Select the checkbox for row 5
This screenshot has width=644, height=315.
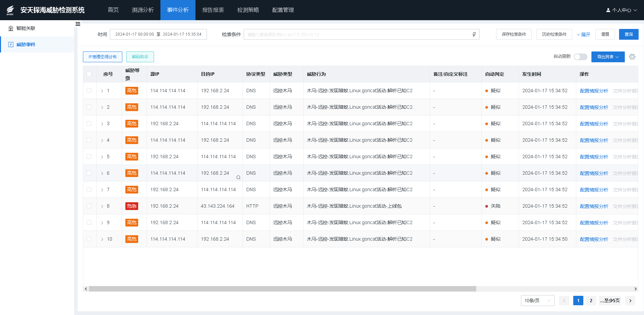[89, 156]
